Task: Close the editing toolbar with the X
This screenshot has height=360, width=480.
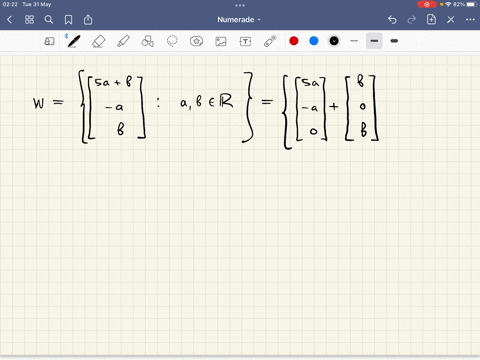Action: coord(451,20)
